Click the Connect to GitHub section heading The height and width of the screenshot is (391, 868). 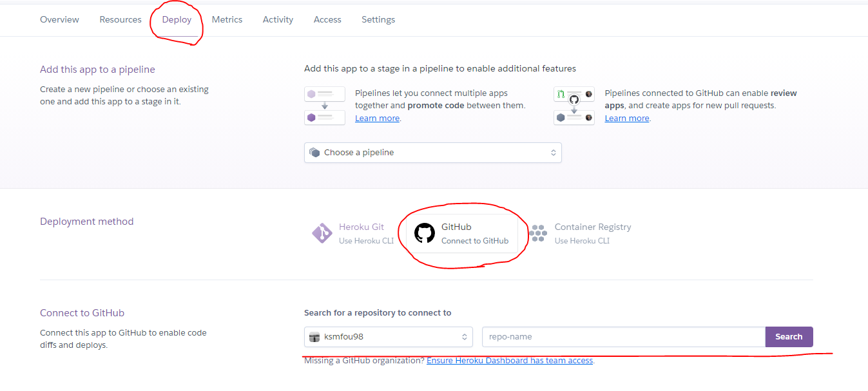click(82, 313)
